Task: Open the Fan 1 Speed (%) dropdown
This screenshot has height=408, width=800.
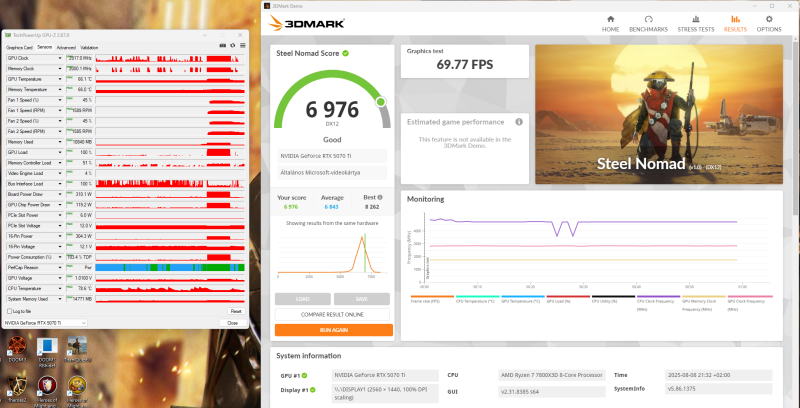Action: point(60,100)
